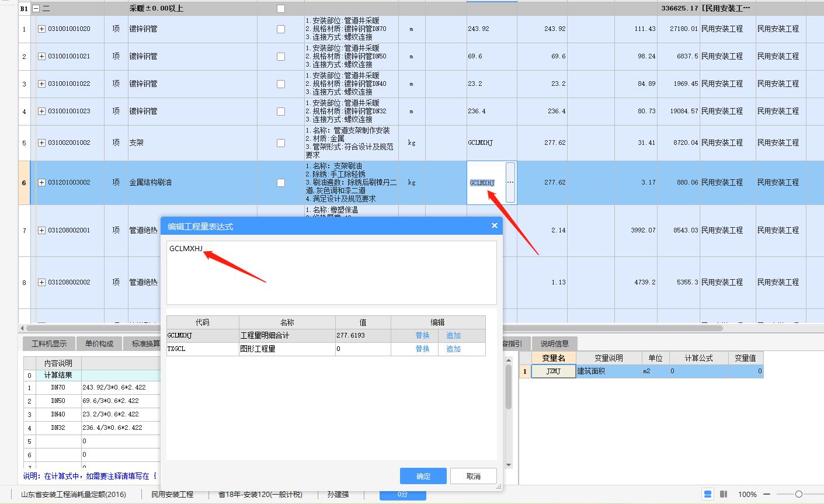
Task: Click into the expression text box containing GCLMXHJ
Action: [x=331, y=273]
